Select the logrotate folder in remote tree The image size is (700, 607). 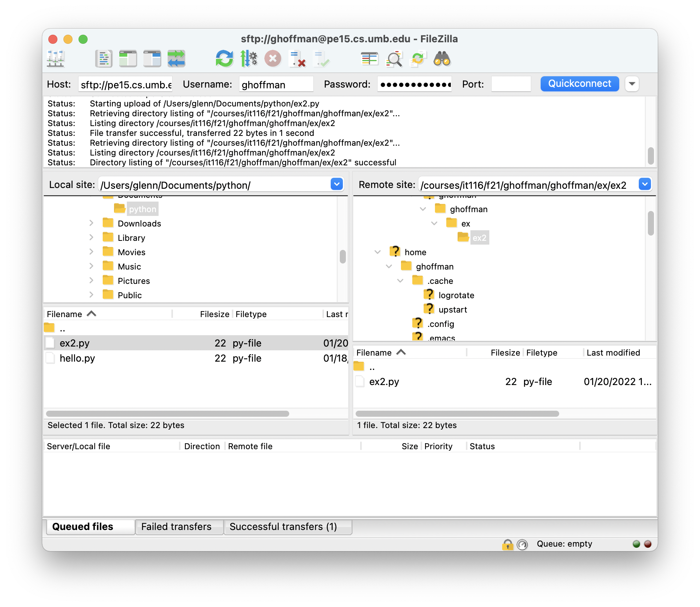click(x=456, y=295)
